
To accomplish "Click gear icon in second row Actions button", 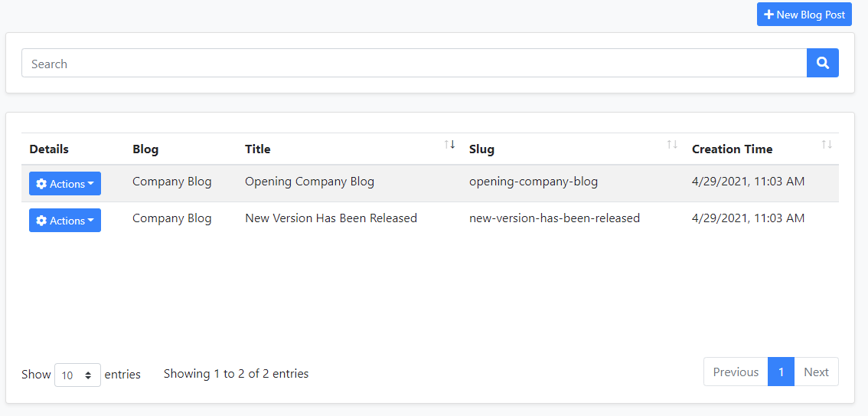I will coord(42,221).
